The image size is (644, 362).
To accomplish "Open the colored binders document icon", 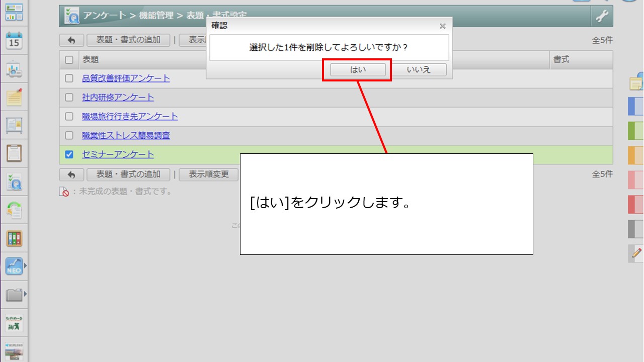I will (x=14, y=238).
